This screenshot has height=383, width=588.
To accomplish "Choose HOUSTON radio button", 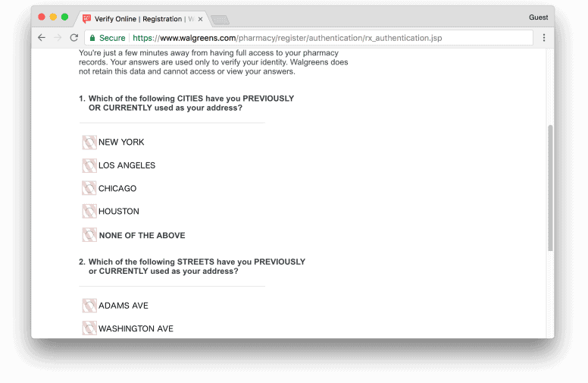I will click(89, 212).
